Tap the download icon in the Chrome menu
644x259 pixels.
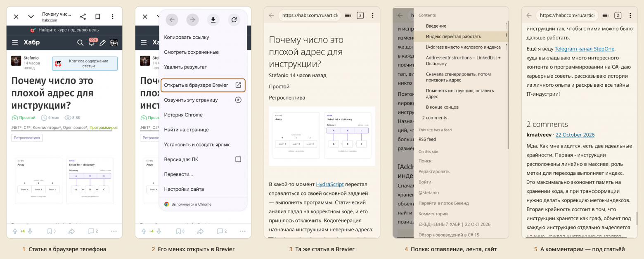(213, 19)
